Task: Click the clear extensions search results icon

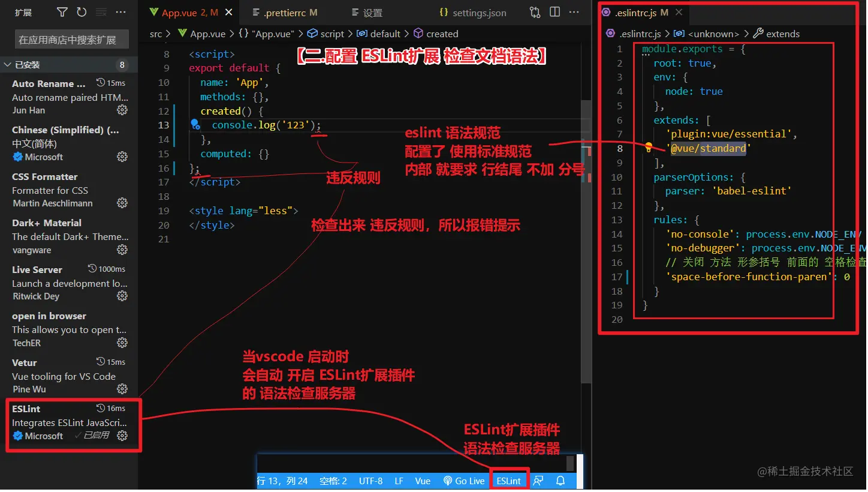Action: [x=101, y=12]
